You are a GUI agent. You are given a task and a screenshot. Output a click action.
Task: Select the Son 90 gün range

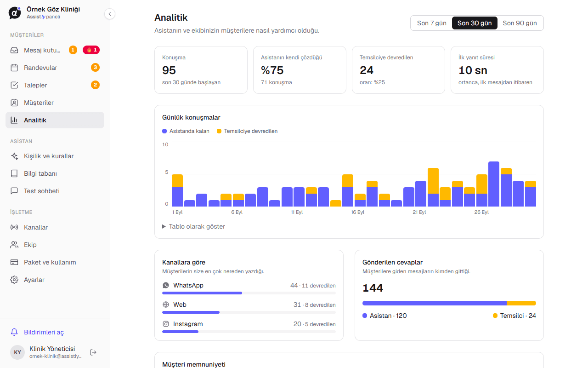click(520, 23)
